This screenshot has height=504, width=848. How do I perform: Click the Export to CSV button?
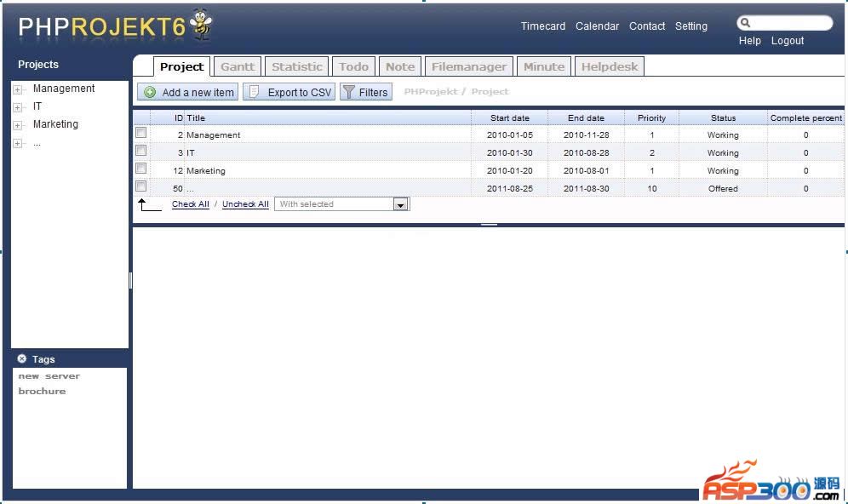[x=289, y=92]
